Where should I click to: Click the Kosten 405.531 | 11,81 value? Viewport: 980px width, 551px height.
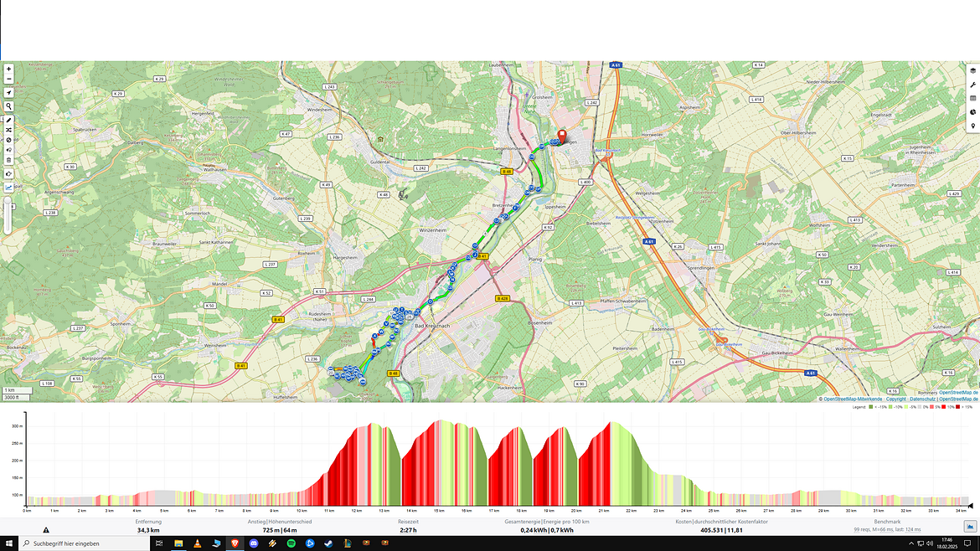pyautogui.click(x=721, y=530)
